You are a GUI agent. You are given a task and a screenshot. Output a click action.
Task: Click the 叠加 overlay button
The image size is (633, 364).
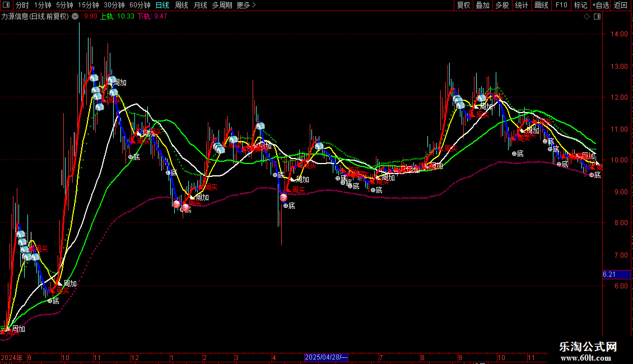[x=482, y=5]
